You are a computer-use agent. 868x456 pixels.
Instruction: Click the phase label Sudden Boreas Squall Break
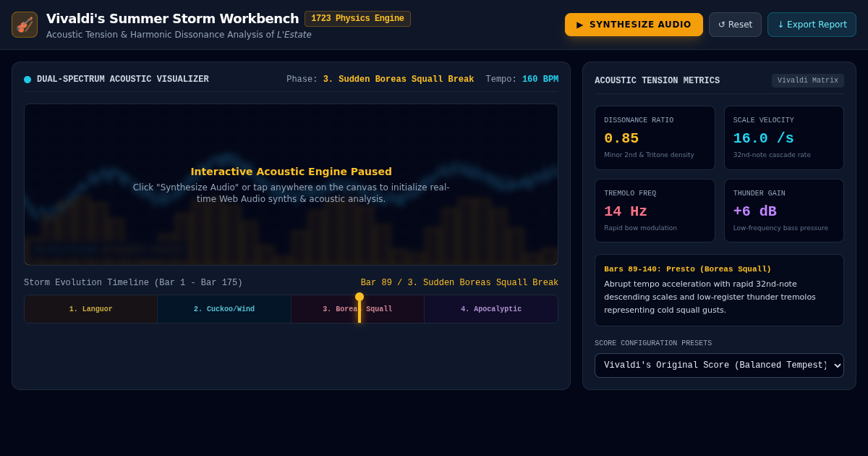tap(399, 80)
